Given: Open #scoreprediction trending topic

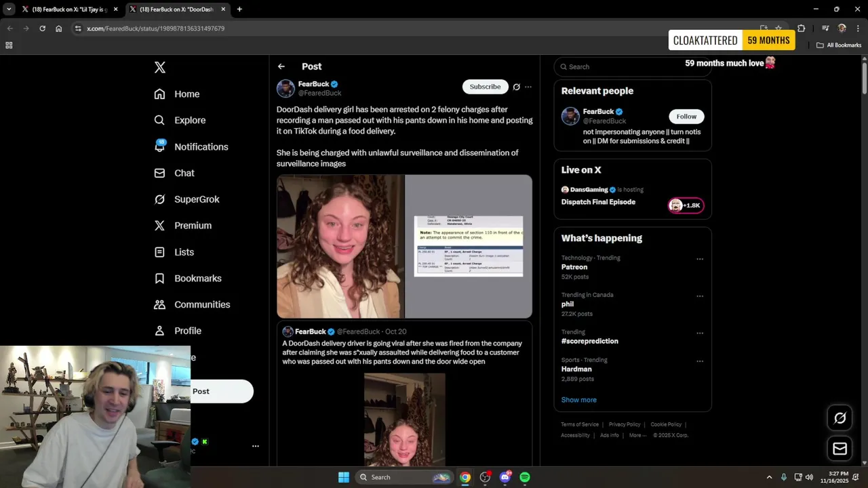Looking at the screenshot, I should [x=590, y=341].
